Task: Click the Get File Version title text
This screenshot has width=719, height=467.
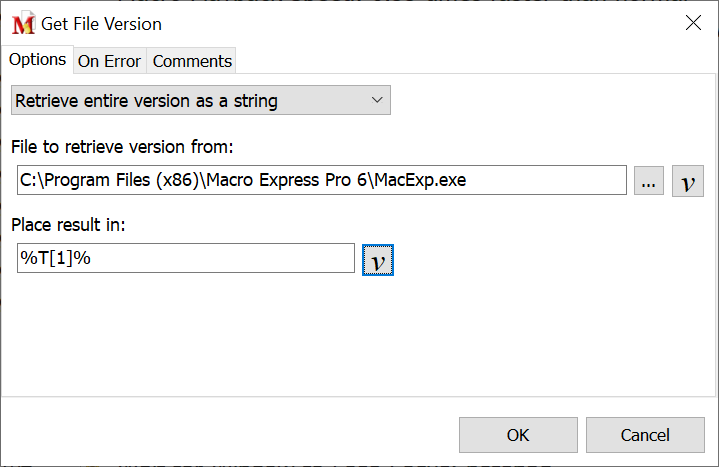Action: click(x=101, y=24)
